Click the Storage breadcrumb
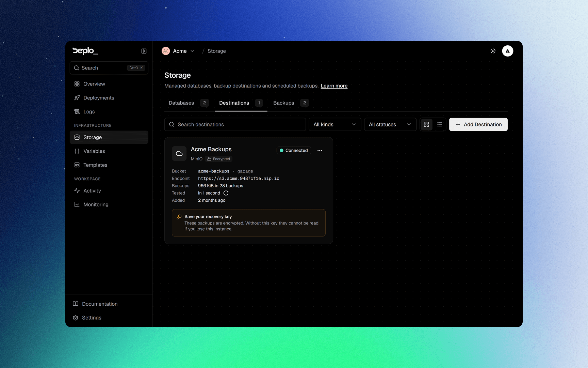The image size is (588, 368). click(x=217, y=51)
